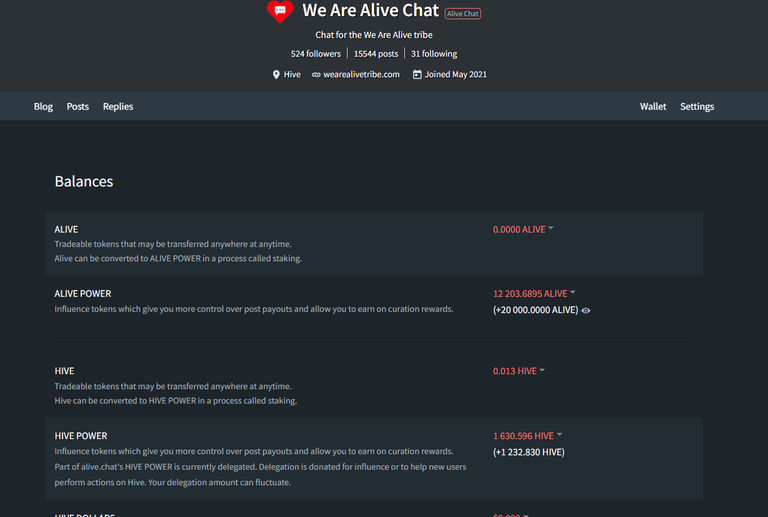Click the link icon beside wearealivetribe.com
This screenshot has width=768, height=517.
pyautogui.click(x=316, y=74)
